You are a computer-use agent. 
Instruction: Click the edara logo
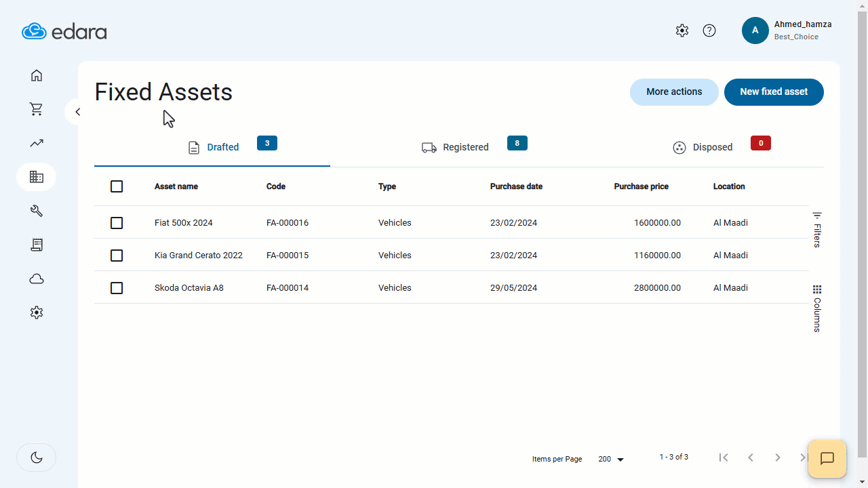[64, 31]
